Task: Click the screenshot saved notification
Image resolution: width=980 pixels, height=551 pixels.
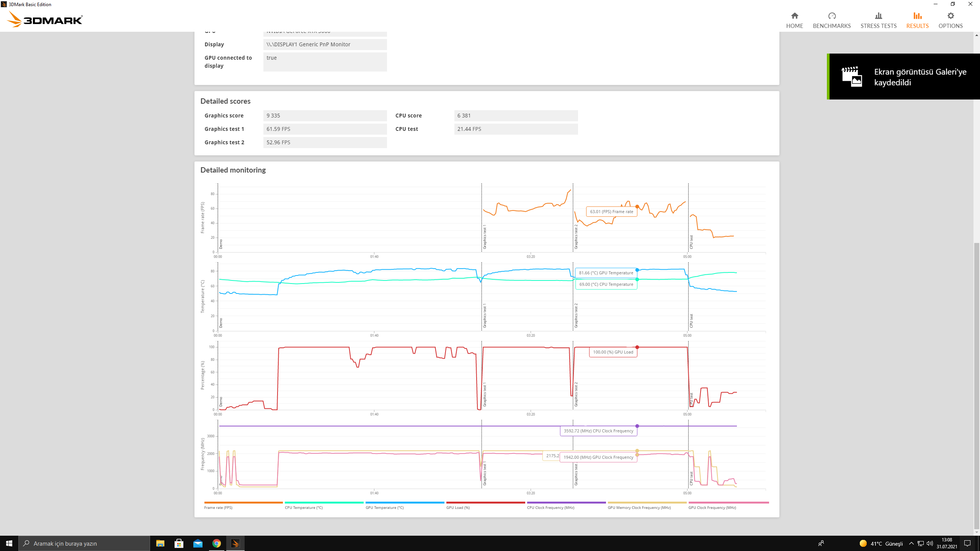Action: pyautogui.click(x=903, y=77)
